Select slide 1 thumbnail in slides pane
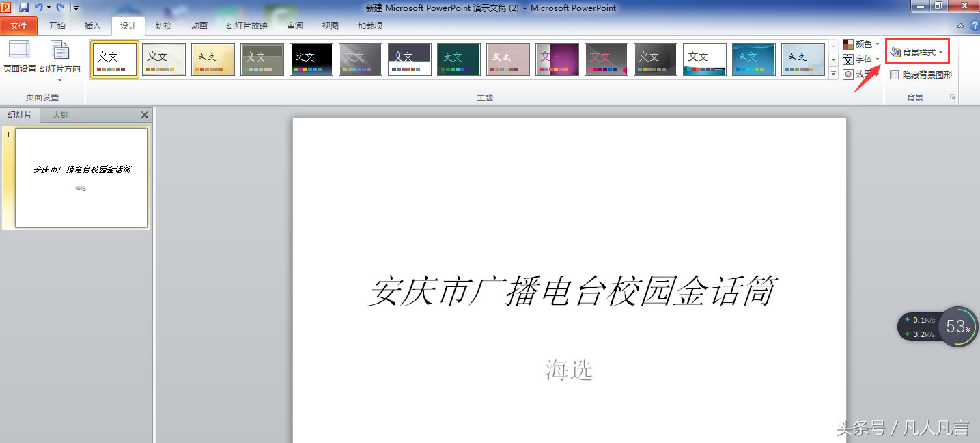This screenshot has height=443, width=980. click(x=81, y=177)
